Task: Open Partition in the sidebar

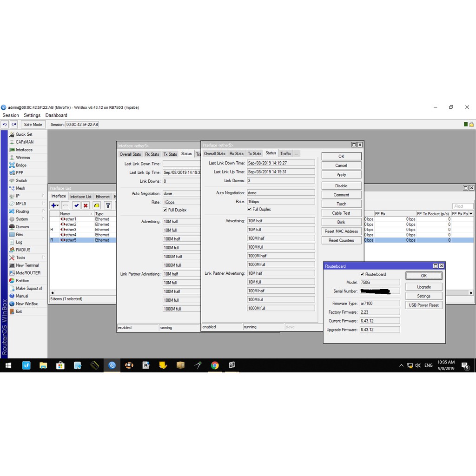Action: pyautogui.click(x=22, y=280)
